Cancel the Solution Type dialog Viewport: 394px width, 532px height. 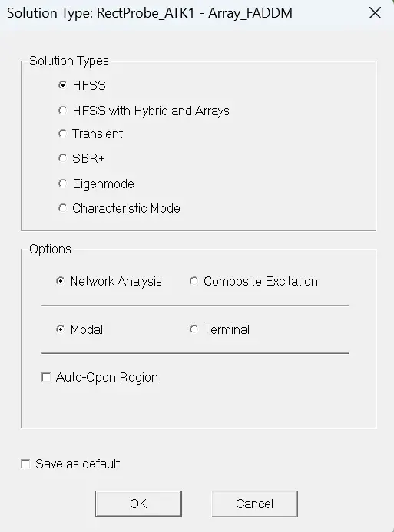pos(254,504)
